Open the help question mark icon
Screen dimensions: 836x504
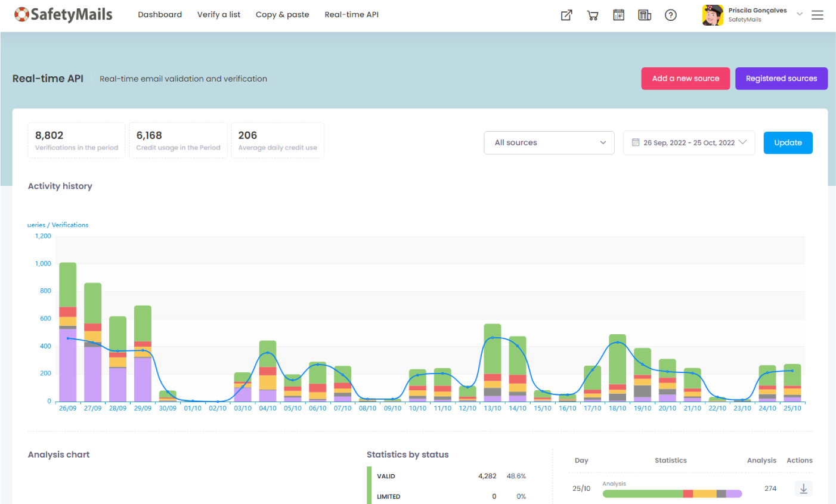[671, 15]
